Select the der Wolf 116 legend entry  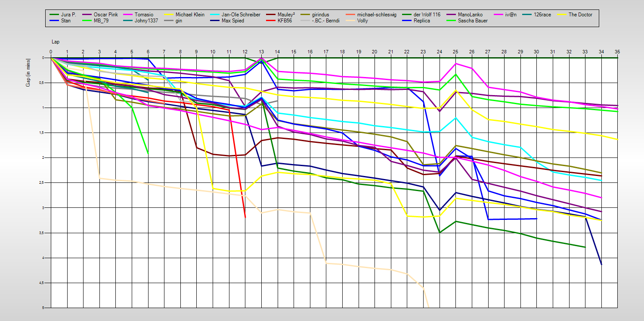(x=422, y=15)
